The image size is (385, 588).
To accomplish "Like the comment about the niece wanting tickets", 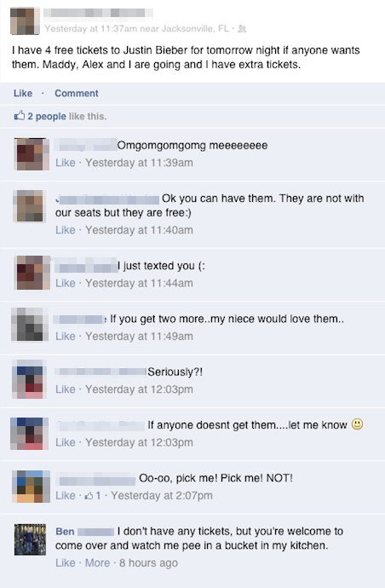I will pos(66,337).
